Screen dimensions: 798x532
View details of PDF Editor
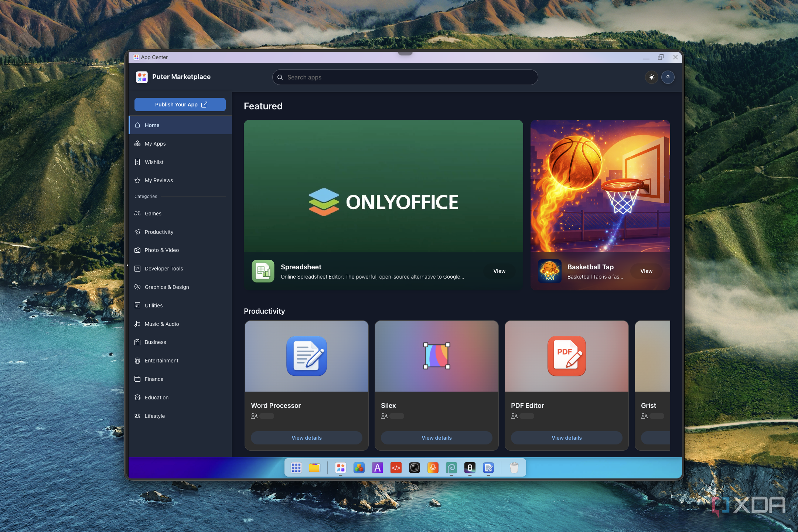point(567,438)
